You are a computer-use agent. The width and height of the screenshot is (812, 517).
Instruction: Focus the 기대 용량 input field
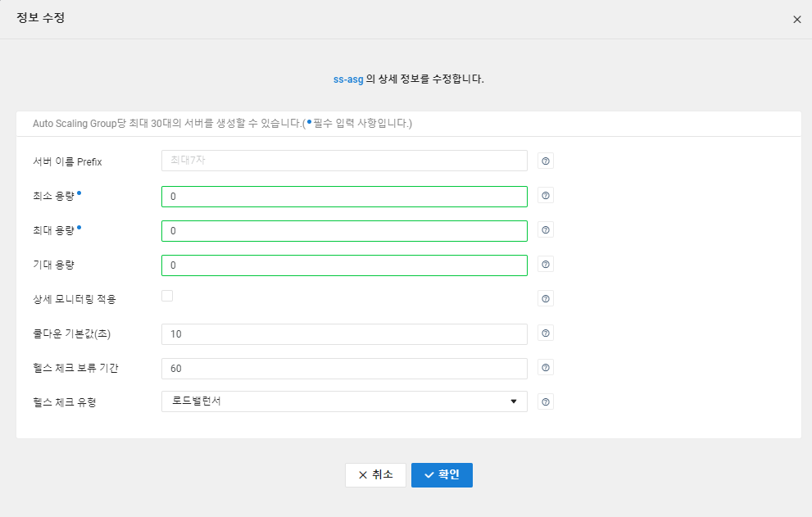coord(344,265)
